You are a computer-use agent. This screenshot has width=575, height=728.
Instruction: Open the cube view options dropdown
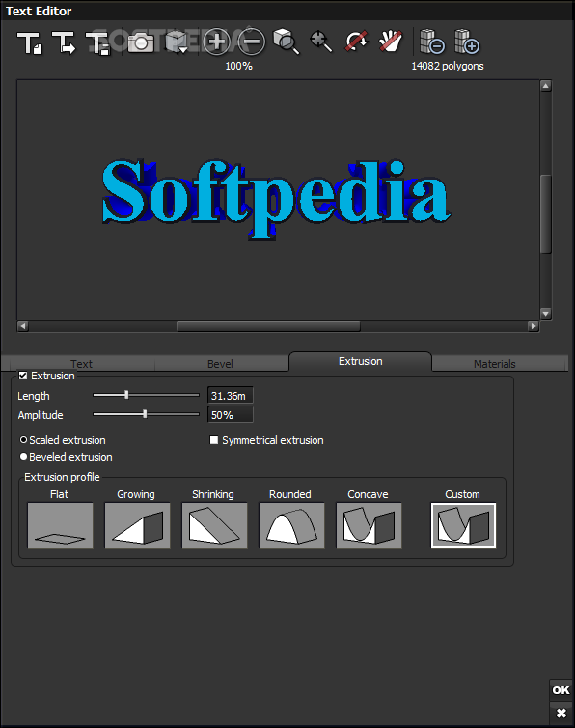tap(177, 42)
